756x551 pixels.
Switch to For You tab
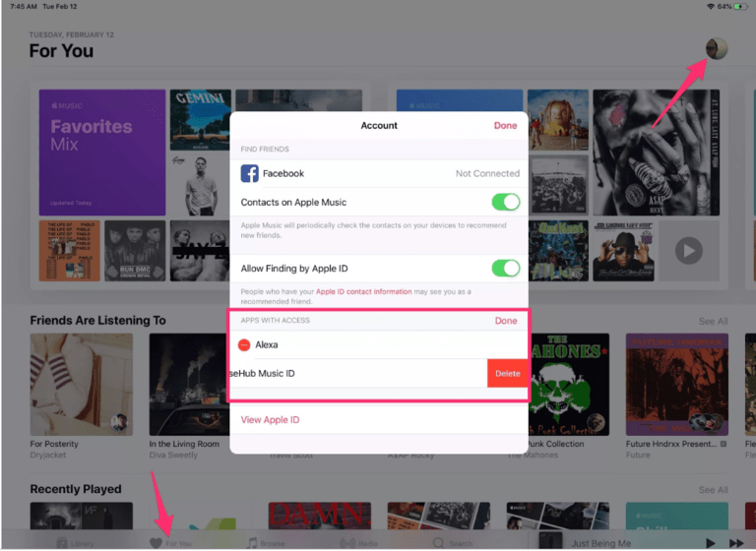(170, 543)
